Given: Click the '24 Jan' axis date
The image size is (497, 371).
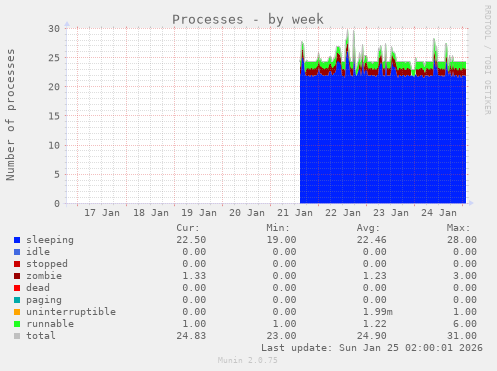Looking at the screenshot, I should (439, 213).
